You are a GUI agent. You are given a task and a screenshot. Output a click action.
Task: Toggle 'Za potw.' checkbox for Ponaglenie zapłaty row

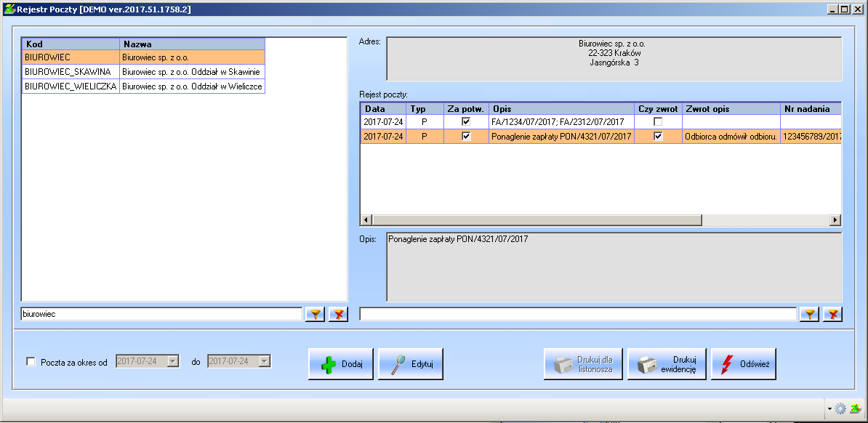(x=466, y=136)
